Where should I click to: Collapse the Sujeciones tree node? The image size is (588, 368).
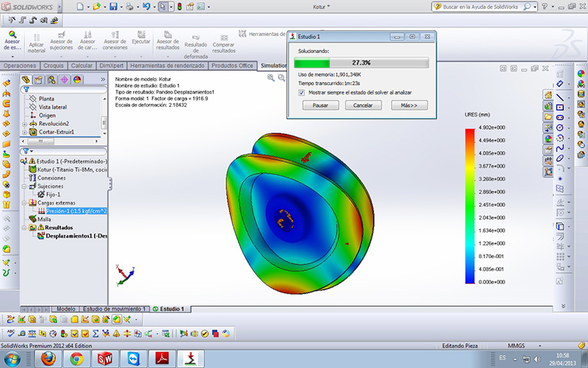24,186
